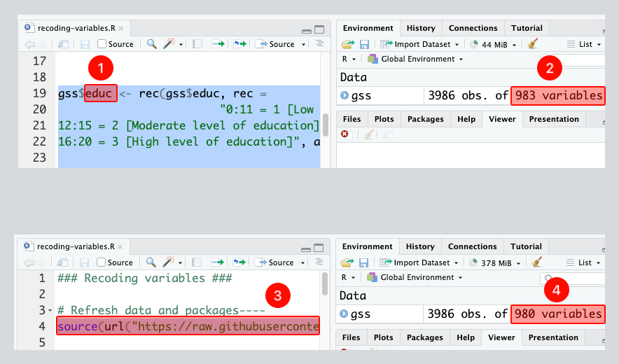
Task: Save workspace icon in the 378 MiB Environment toolbar
Action: (x=363, y=262)
